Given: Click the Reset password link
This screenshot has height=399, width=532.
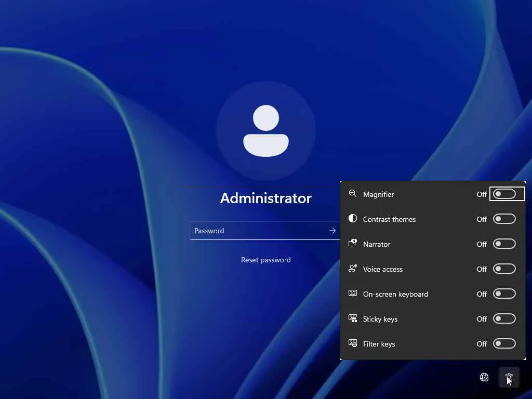Looking at the screenshot, I should tap(265, 260).
